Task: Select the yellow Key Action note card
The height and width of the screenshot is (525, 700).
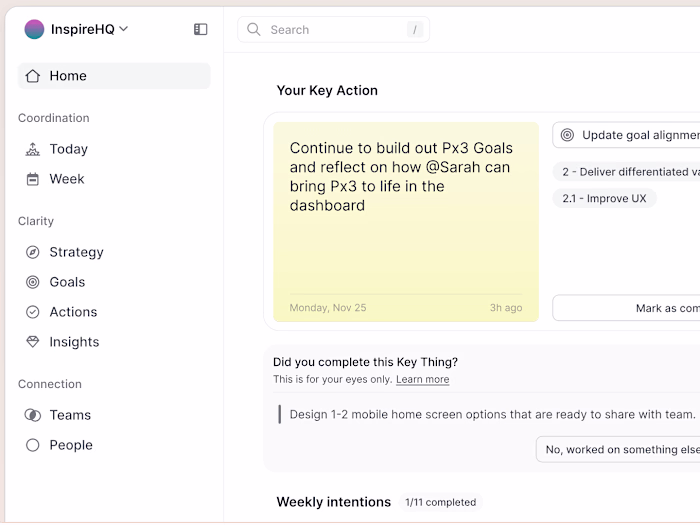Action: (405, 222)
